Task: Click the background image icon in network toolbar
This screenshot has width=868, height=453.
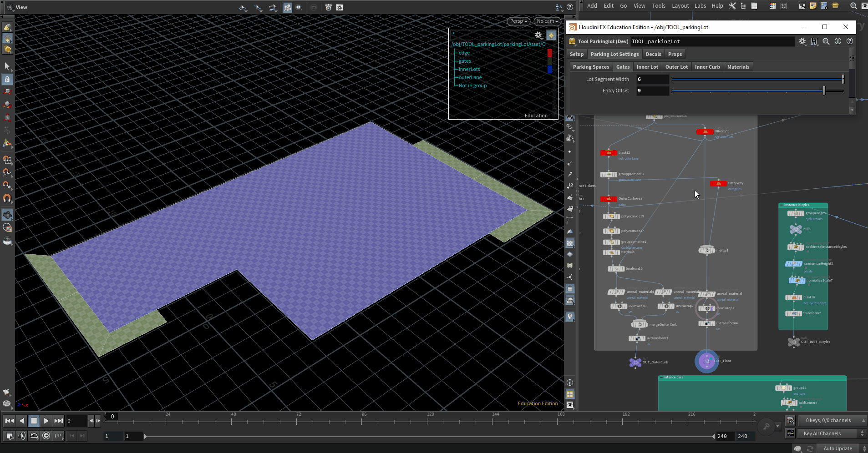Action: pos(824,6)
